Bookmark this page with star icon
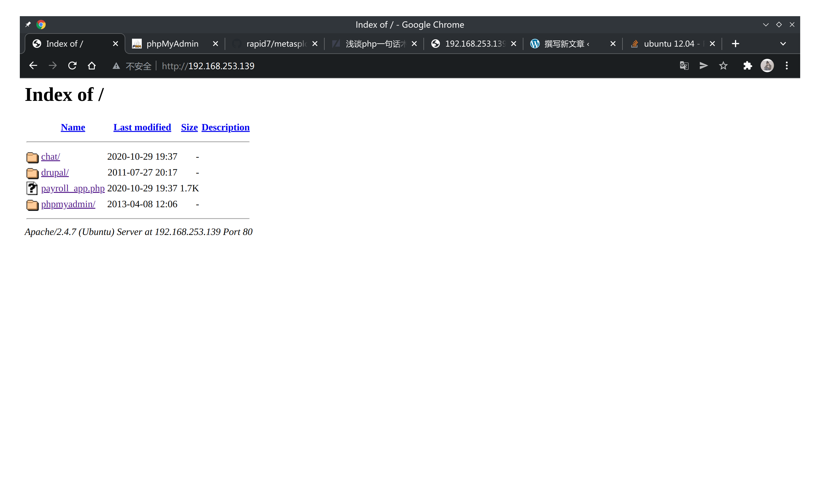The width and height of the screenshot is (820, 504). tap(723, 66)
